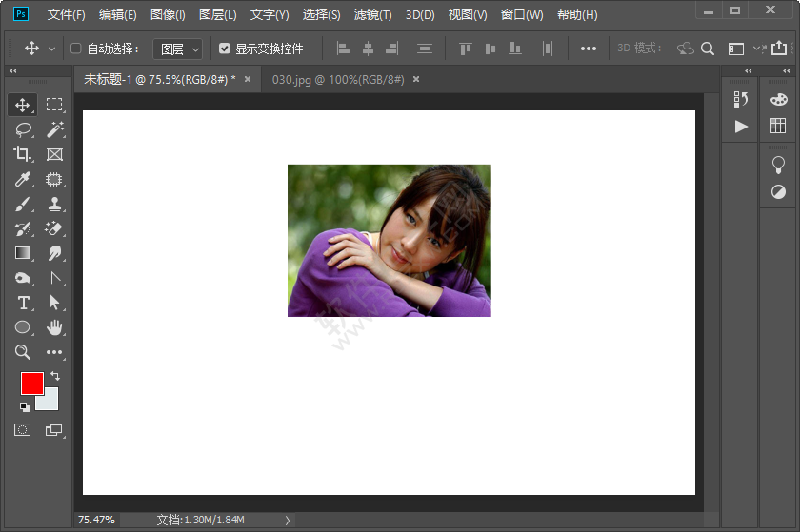The image size is (800, 532).
Task: Select the Lasso tool
Action: pyautogui.click(x=23, y=129)
